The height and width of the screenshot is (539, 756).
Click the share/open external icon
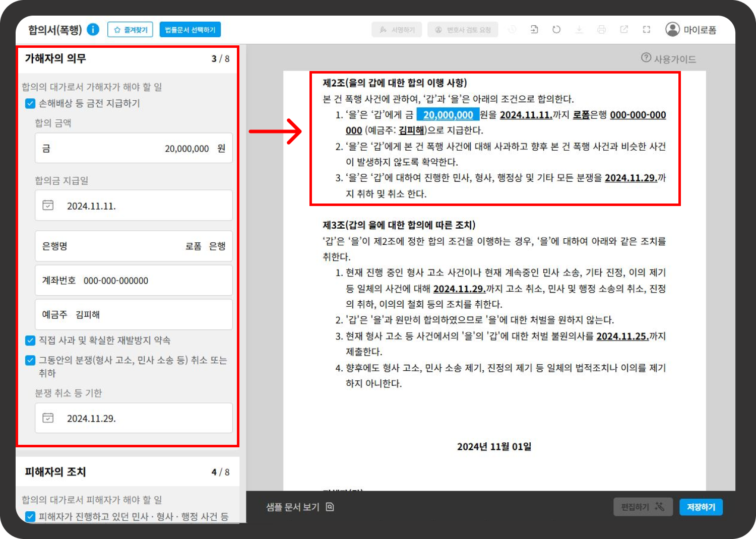[x=624, y=30]
